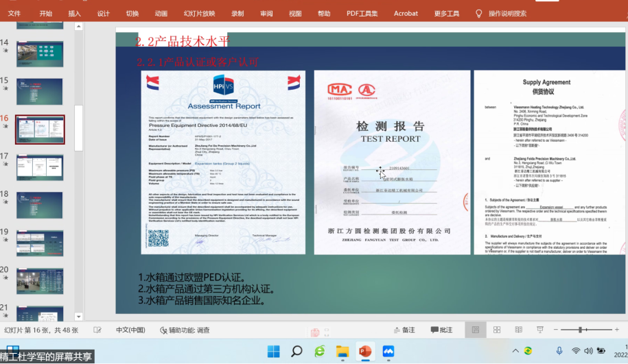Click the line 2.水箱产品通过第三方机构认证。
Screen dimensions: 628x364
coord(207,289)
